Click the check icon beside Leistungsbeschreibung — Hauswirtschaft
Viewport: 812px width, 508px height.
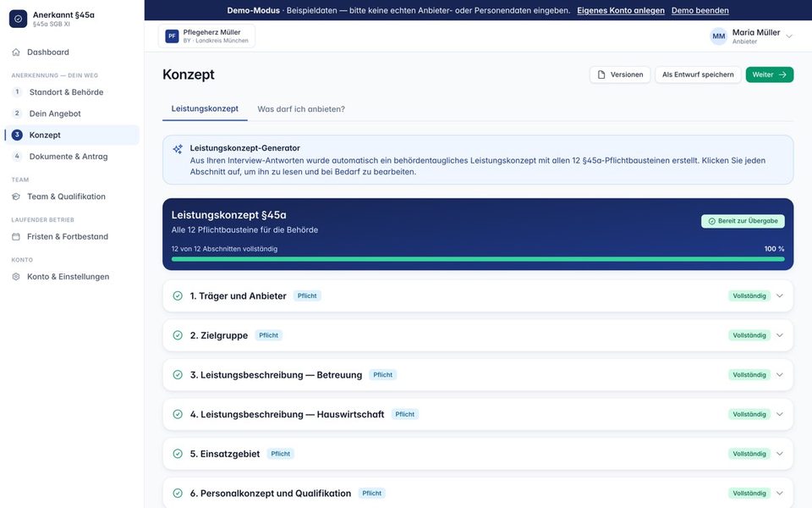(x=178, y=414)
